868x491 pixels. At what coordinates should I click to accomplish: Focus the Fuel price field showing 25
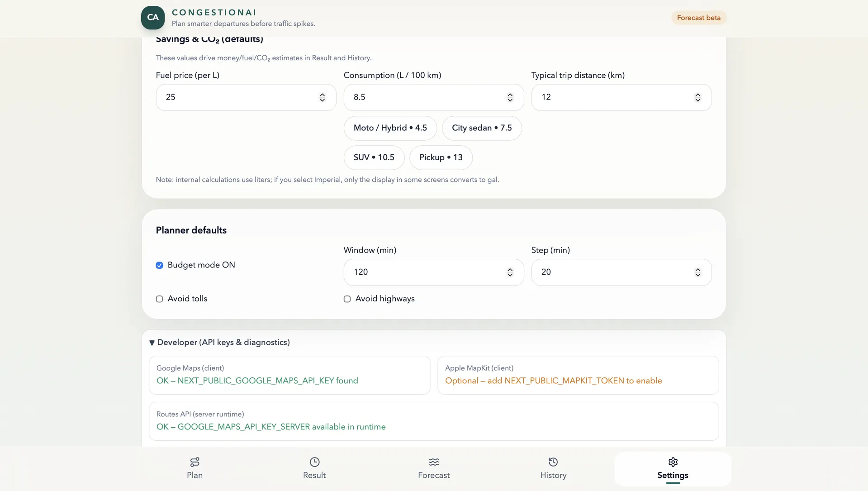pos(246,97)
